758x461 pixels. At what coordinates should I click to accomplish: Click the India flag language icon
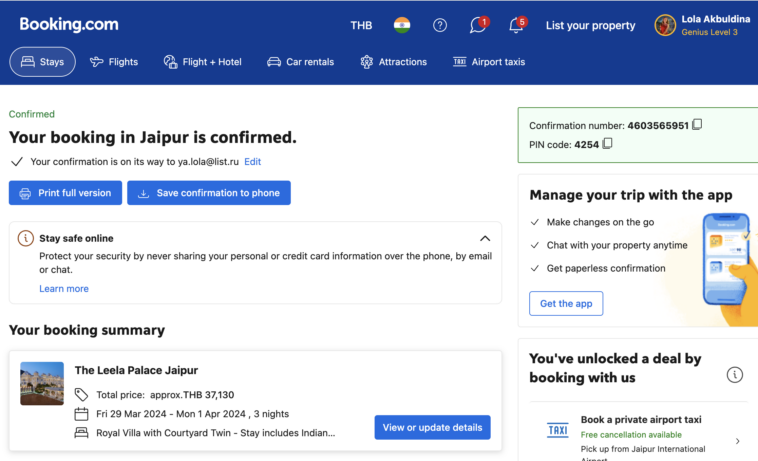pos(402,25)
